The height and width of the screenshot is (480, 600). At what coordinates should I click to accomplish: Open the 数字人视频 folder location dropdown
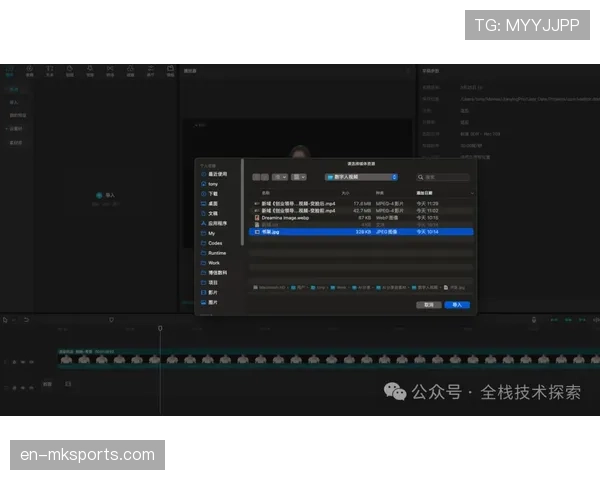click(x=360, y=176)
